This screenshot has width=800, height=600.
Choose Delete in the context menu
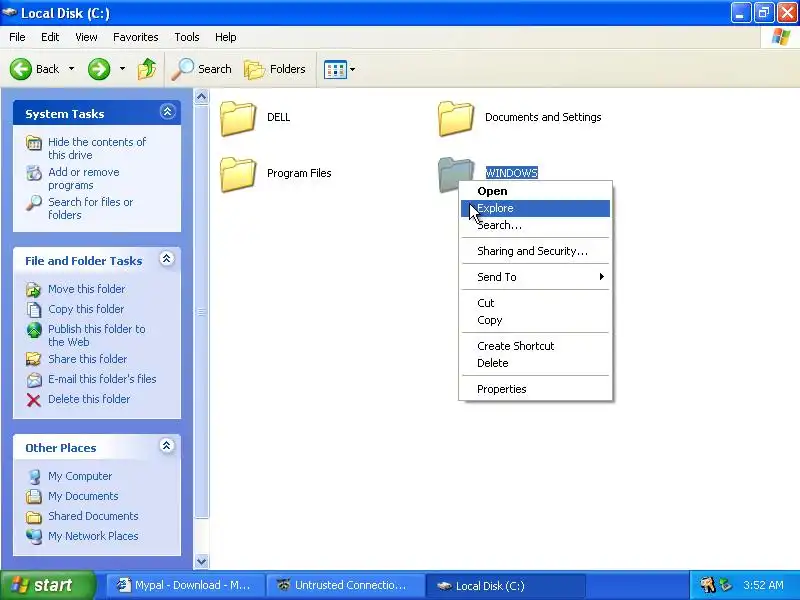pyautogui.click(x=535, y=363)
